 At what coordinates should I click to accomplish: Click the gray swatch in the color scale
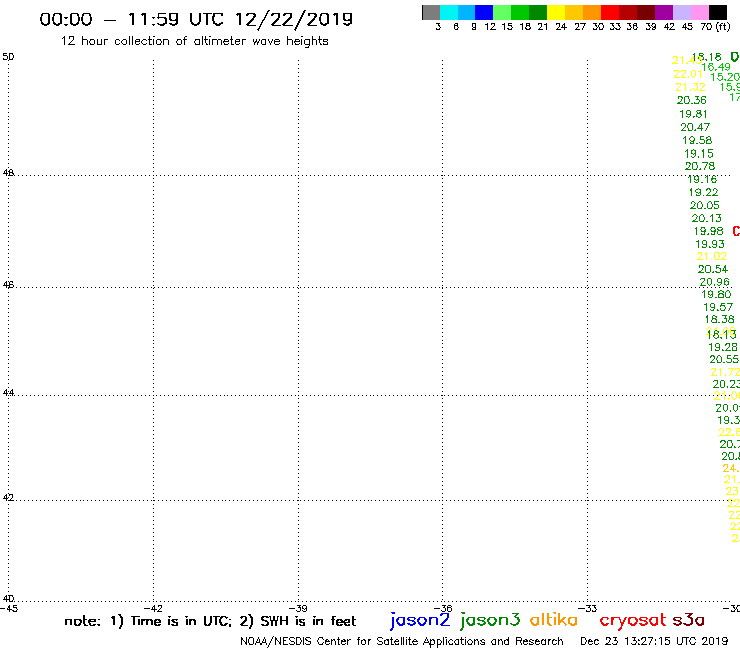coord(431,12)
